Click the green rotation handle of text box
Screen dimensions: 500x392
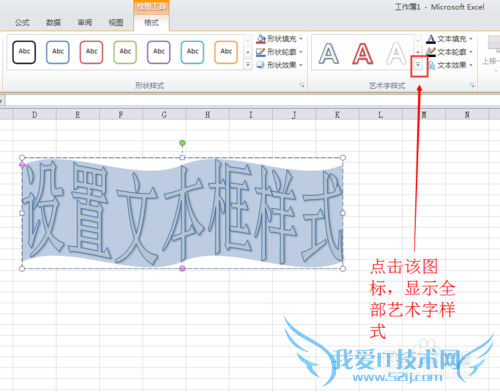(182, 143)
